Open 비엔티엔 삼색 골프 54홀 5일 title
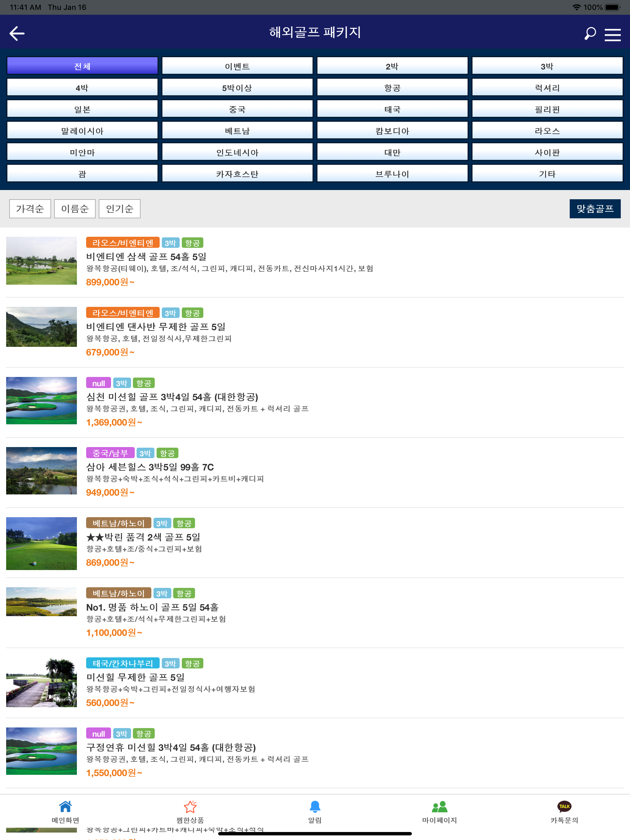 146,257
